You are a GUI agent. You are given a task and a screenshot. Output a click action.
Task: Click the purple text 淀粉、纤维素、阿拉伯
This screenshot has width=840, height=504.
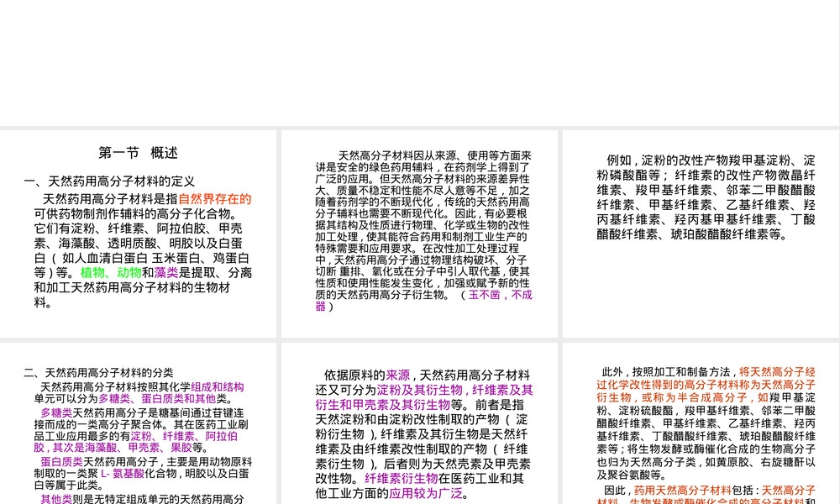pos(184,437)
